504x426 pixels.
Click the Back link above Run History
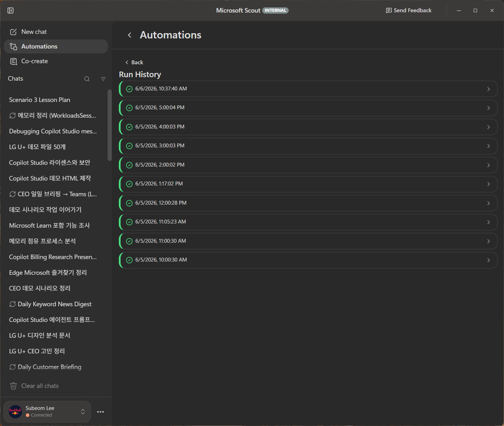(134, 63)
